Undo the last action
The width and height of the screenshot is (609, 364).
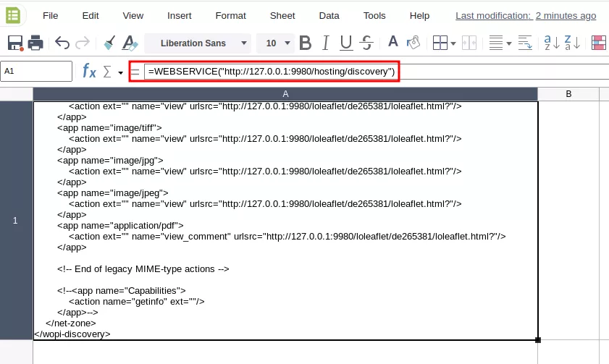[x=62, y=43]
